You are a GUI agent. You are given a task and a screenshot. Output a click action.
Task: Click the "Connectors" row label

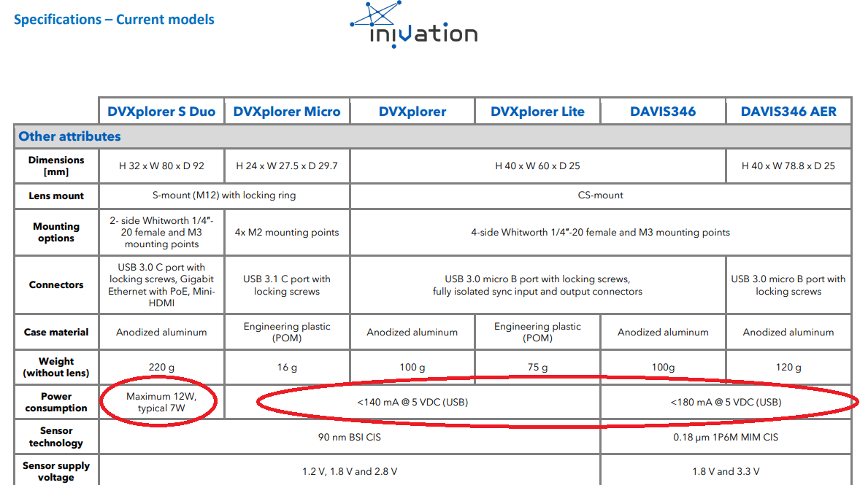[x=56, y=284]
